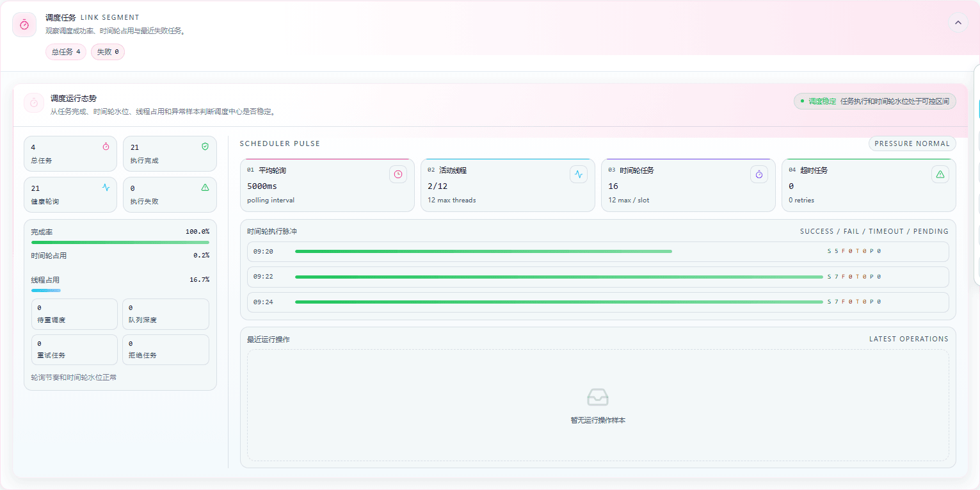This screenshot has width=980, height=490.
Task: Click the 待重调度 counter card
Action: pyautogui.click(x=74, y=314)
